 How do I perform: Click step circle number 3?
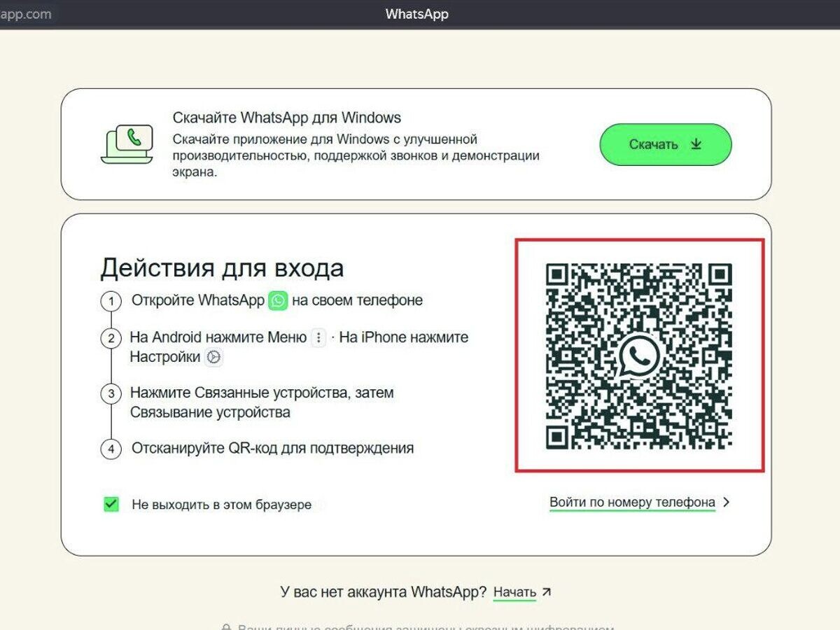pos(110,393)
